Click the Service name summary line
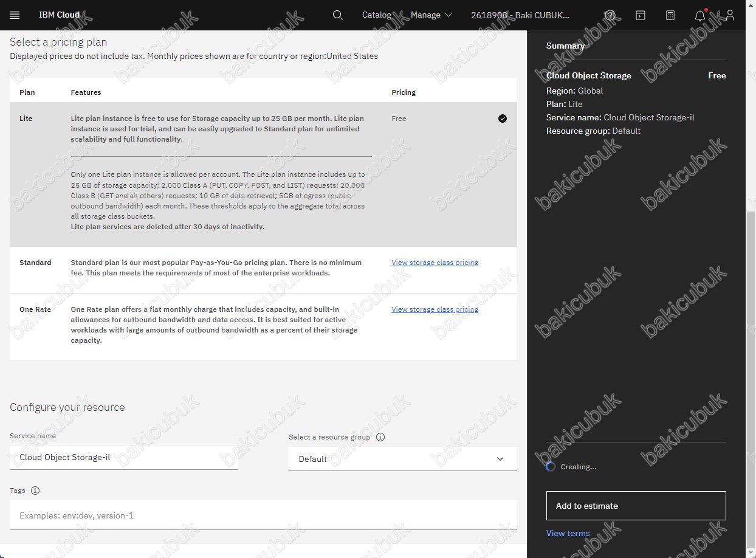This screenshot has height=558, width=756. tap(620, 117)
